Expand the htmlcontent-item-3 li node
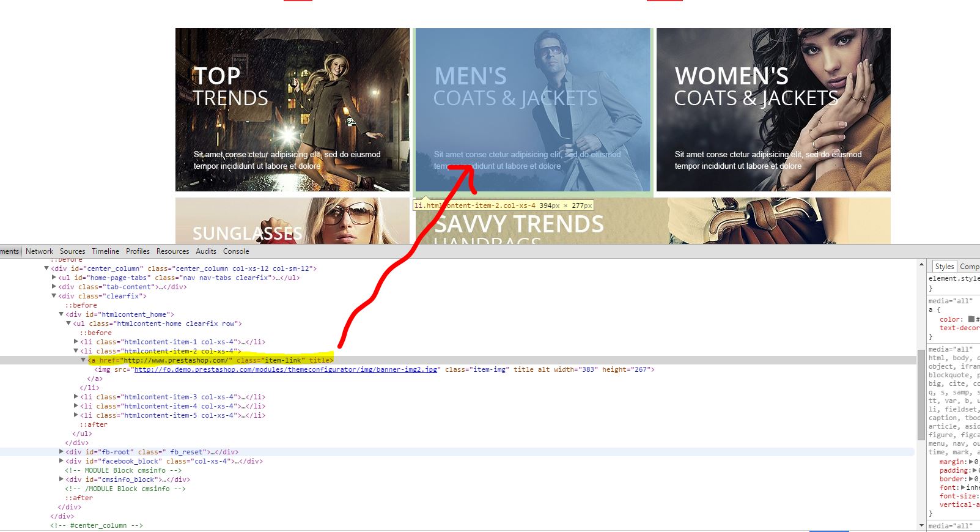 [76, 397]
